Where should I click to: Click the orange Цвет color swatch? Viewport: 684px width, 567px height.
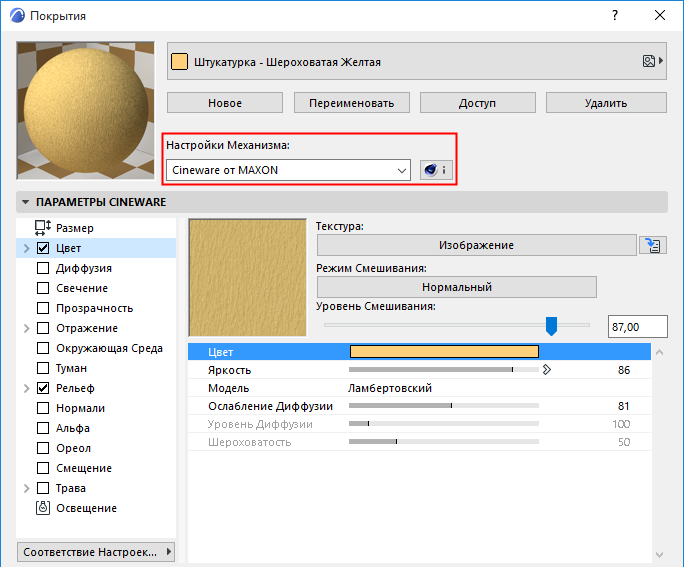click(x=444, y=352)
